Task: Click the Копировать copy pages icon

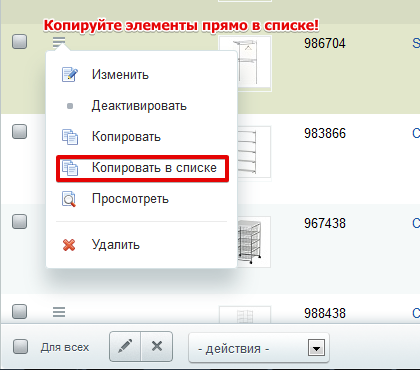Action: tap(70, 137)
